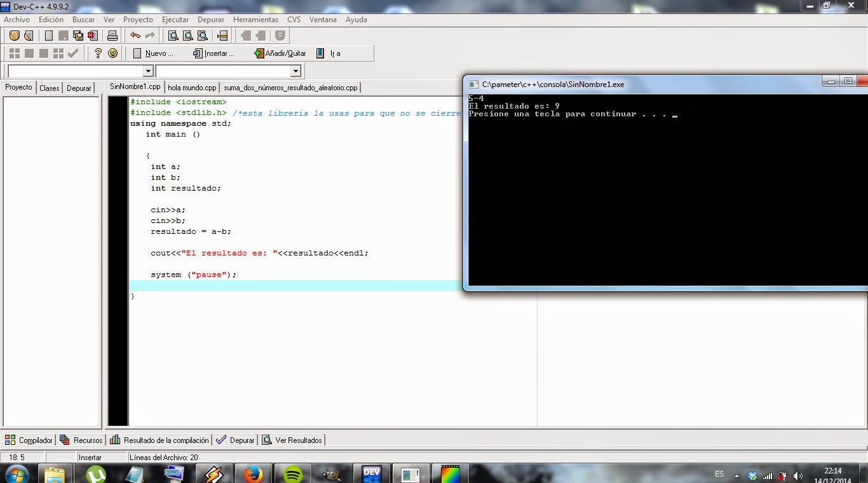This screenshot has height=483, width=868.
Task: Click the code line 'system ("pause");'
Action: point(193,275)
